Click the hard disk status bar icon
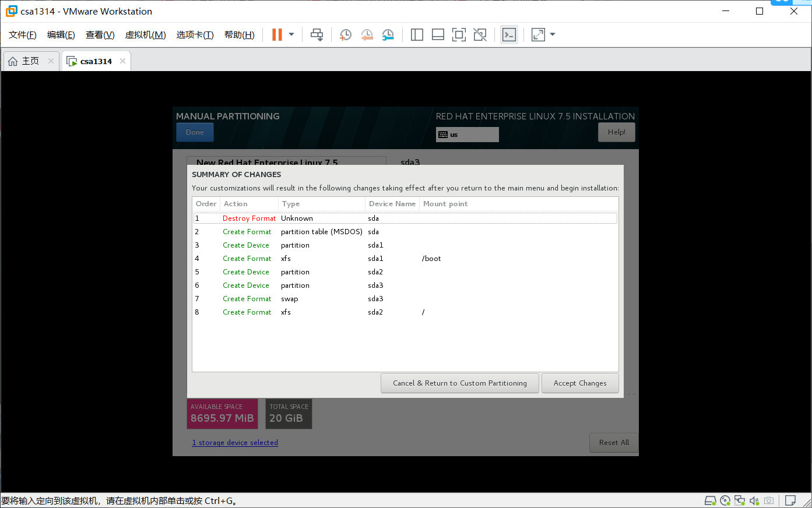This screenshot has height=508, width=812. coord(710,500)
